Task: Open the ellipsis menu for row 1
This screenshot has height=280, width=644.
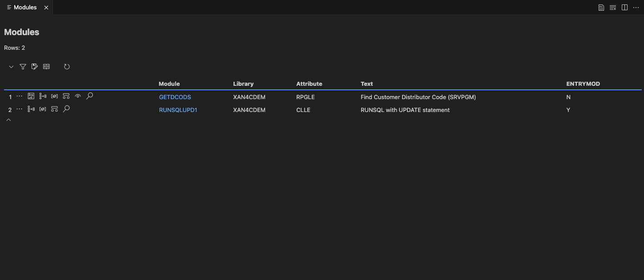Action: click(x=19, y=96)
